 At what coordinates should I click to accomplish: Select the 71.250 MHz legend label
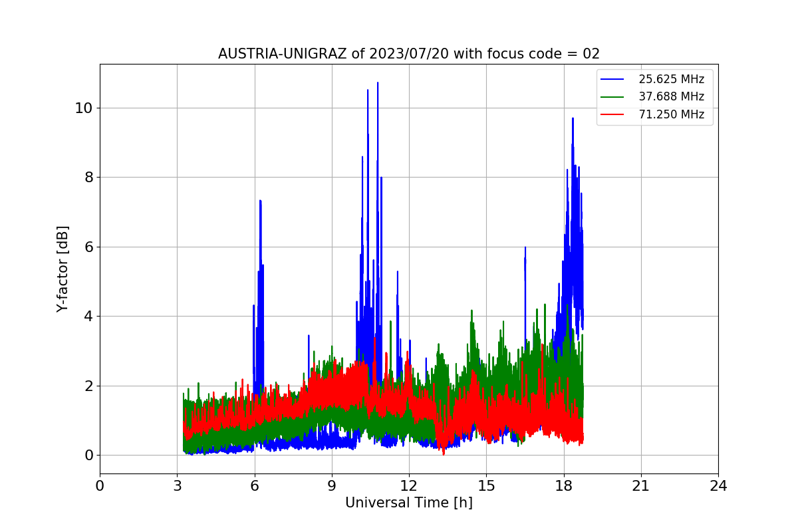671,114
